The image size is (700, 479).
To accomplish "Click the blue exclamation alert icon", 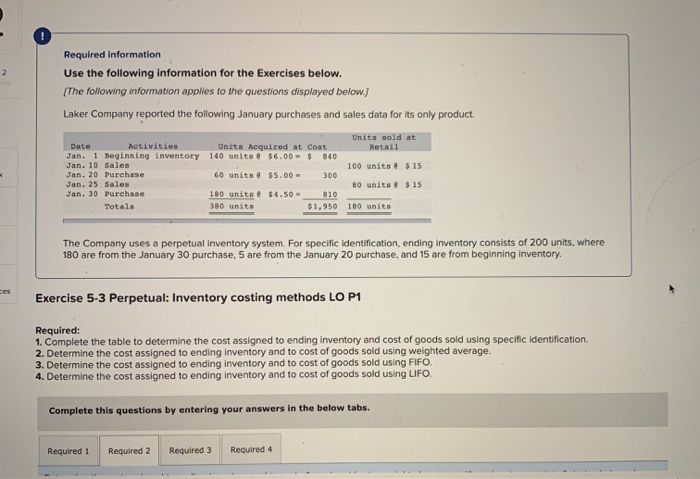I will coord(42,36).
